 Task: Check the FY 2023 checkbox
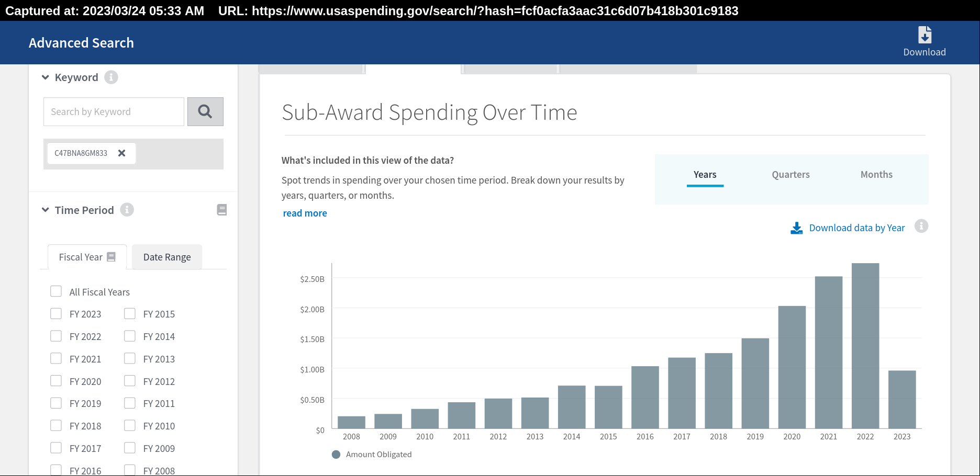tap(56, 313)
